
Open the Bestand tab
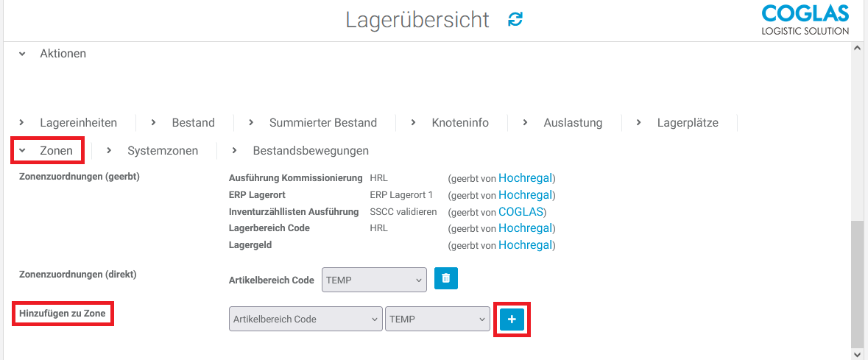(x=184, y=122)
